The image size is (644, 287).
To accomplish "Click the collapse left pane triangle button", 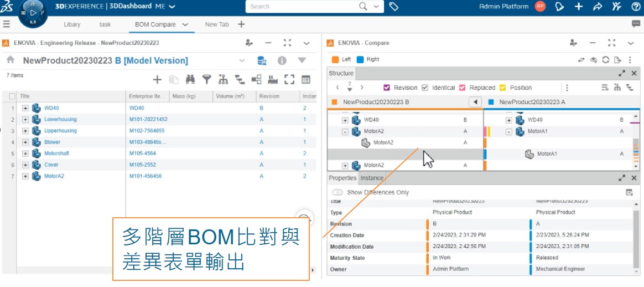I will tap(475, 101).
